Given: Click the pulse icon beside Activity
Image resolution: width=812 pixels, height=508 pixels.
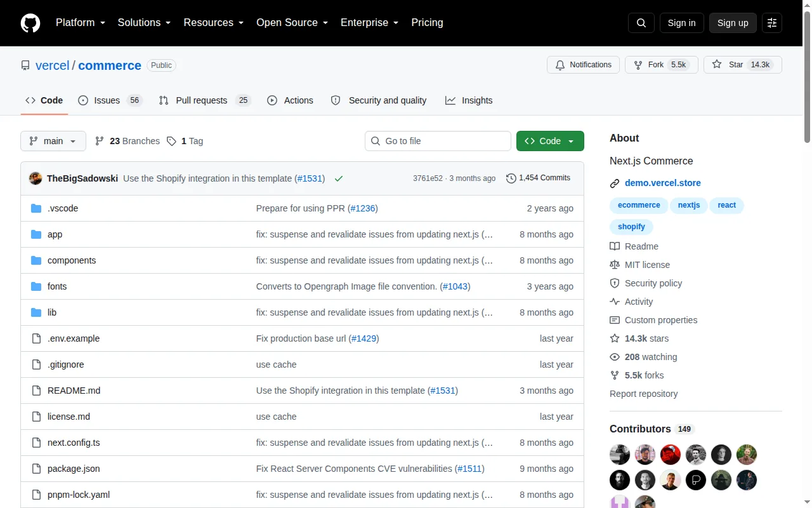Looking at the screenshot, I should tap(615, 302).
